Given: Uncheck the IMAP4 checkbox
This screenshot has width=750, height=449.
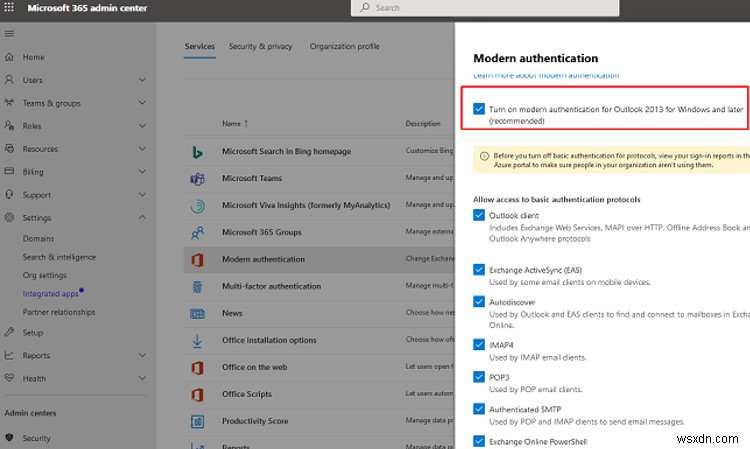Looking at the screenshot, I should 479,344.
